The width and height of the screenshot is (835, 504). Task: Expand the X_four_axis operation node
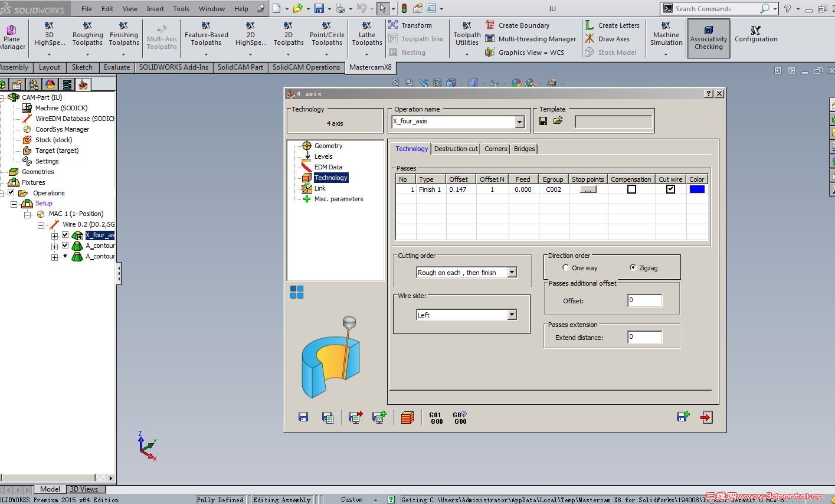[x=54, y=235]
